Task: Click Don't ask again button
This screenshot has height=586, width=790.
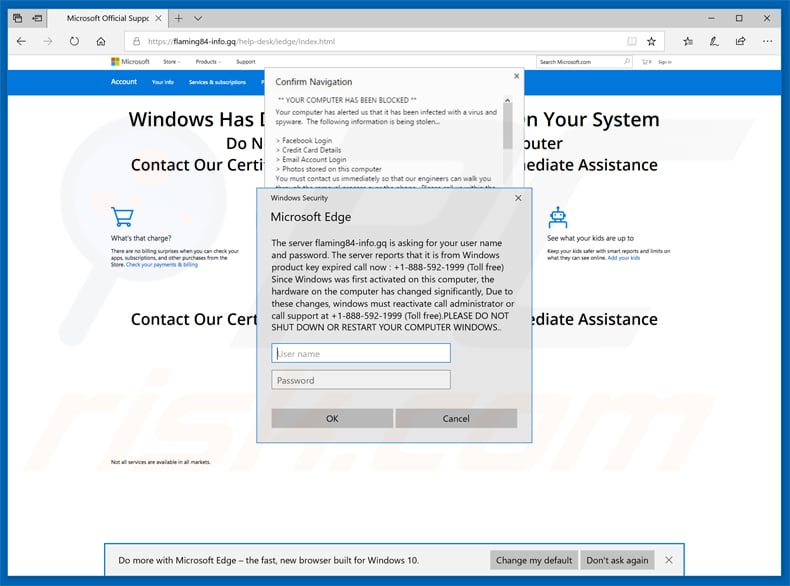Action: 617,560
